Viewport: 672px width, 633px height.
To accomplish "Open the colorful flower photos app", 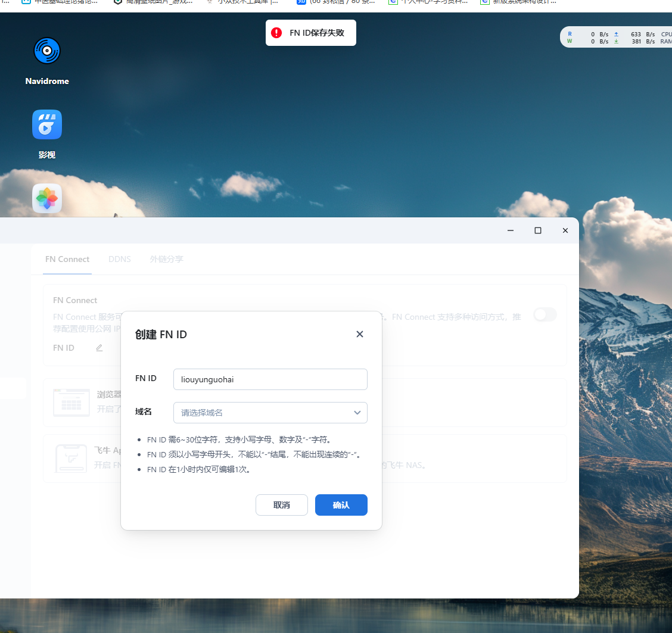I will pyautogui.click(x=47, y=199).
